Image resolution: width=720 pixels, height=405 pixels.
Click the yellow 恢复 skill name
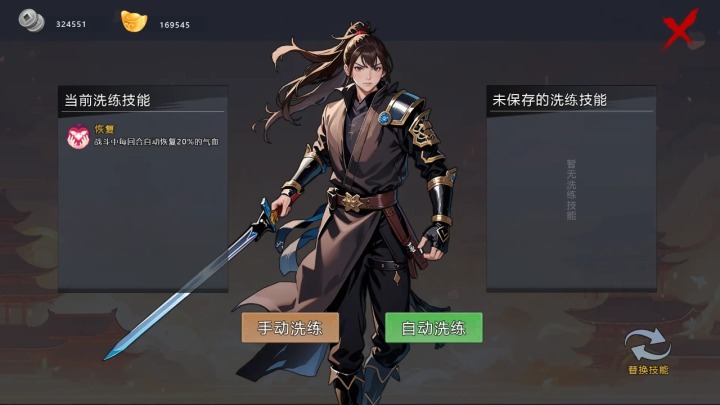[104, 129]
